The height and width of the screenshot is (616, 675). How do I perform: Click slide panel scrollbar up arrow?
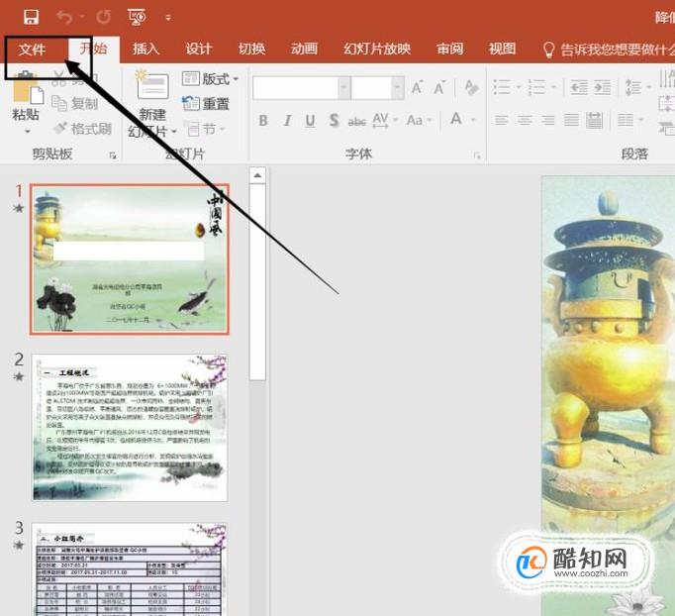257,175
